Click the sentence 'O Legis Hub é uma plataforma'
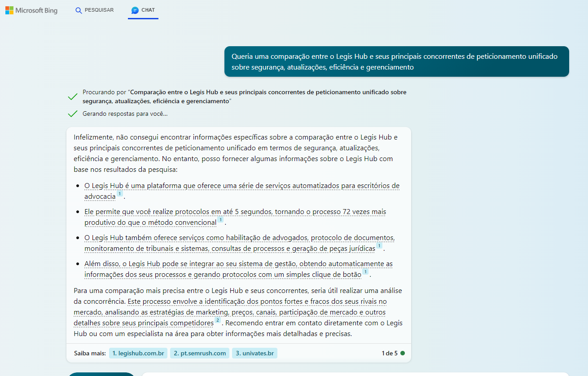Screen dimensions: 588x376 pos(242,191)
